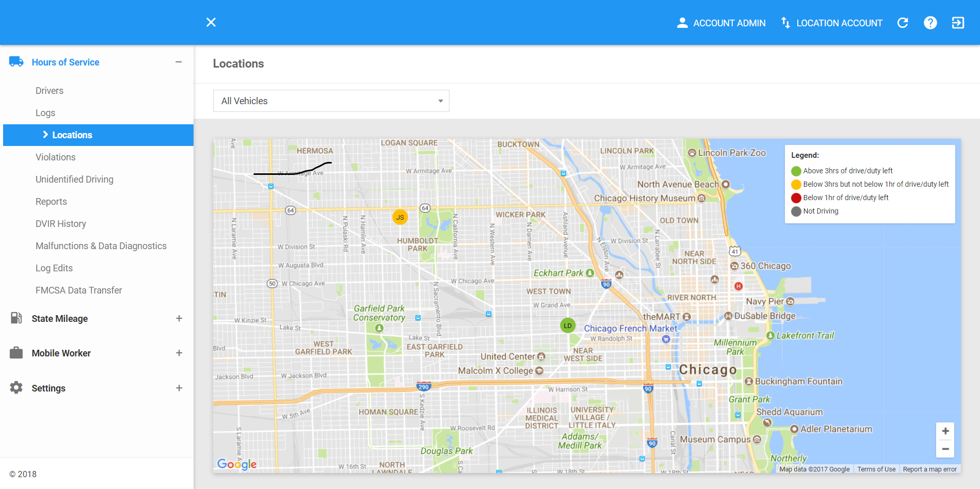Viewport: 980px width, 489px height.
Task: Click the 'Legend:' label
Action: point(805,155)
